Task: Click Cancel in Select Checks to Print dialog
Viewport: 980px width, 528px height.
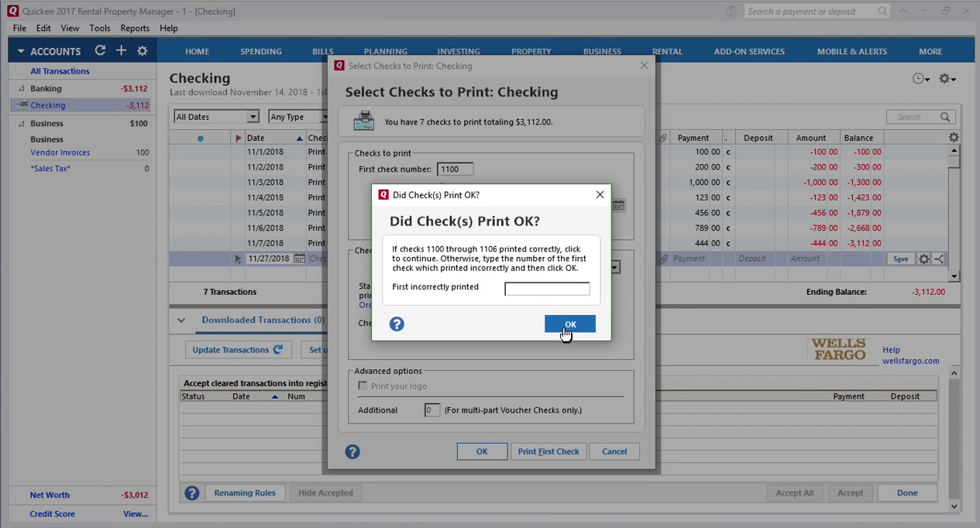Action: pos(614,451)
